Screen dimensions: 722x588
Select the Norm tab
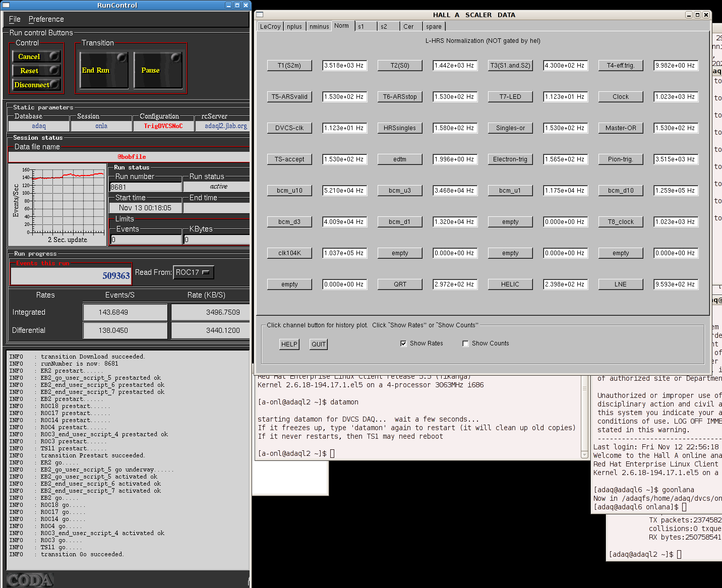[342, 26]
